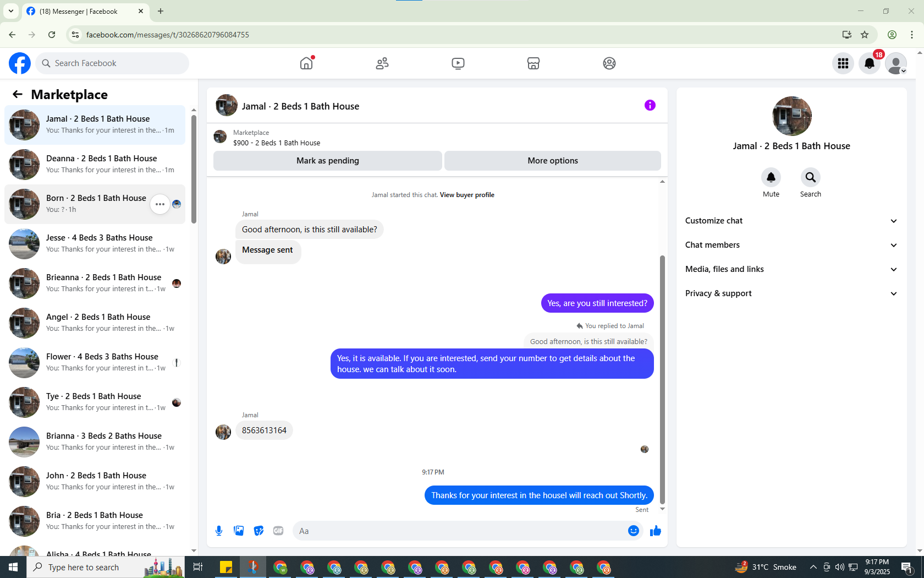
Task: Click More options button
Action: [x=553, y=161]
